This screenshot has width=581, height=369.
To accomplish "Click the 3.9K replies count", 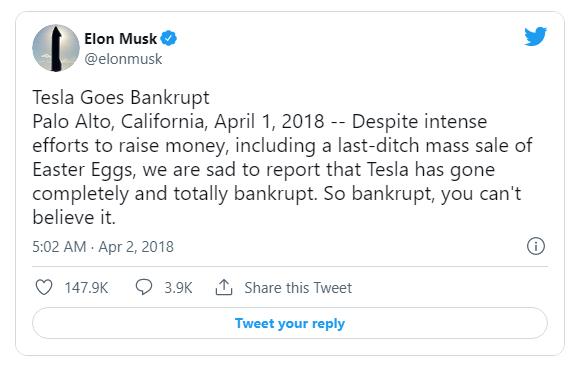I will pyautogui.click(x=178, y=288).
